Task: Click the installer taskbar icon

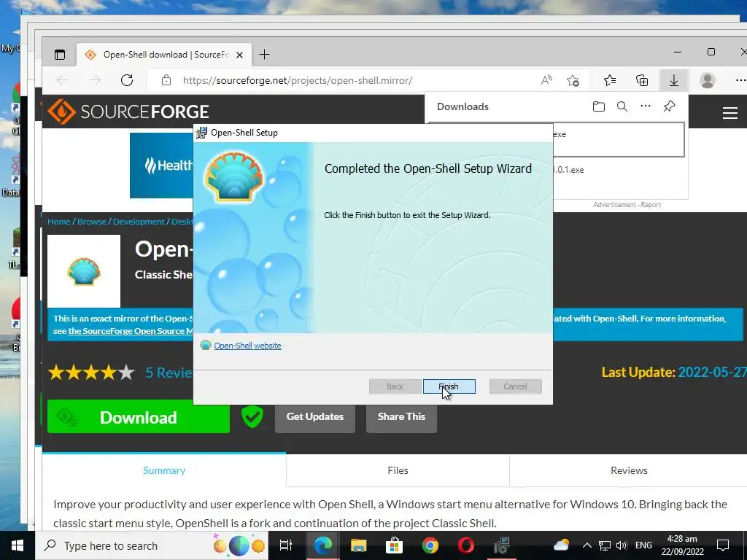Action: [x=502, y=545]
